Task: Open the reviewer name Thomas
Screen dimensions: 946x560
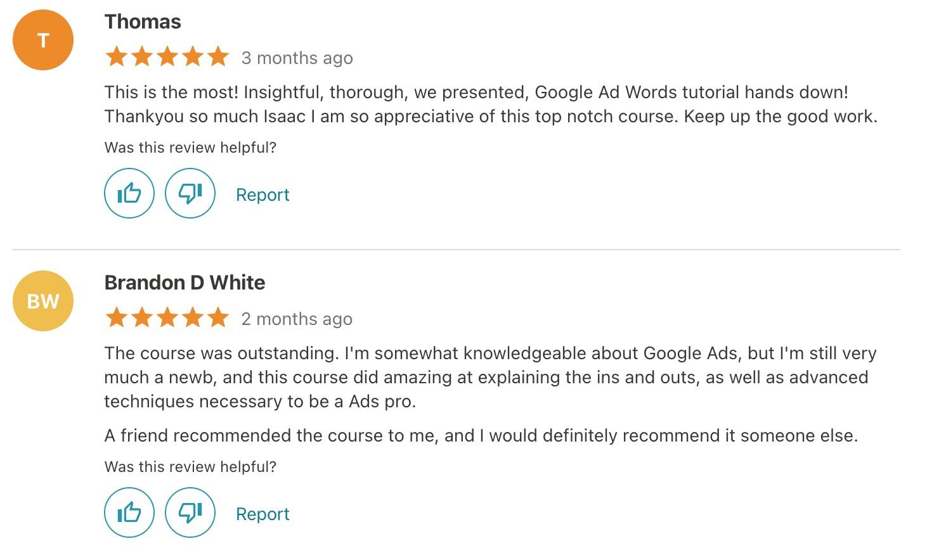Action: (x=143, y=22)
